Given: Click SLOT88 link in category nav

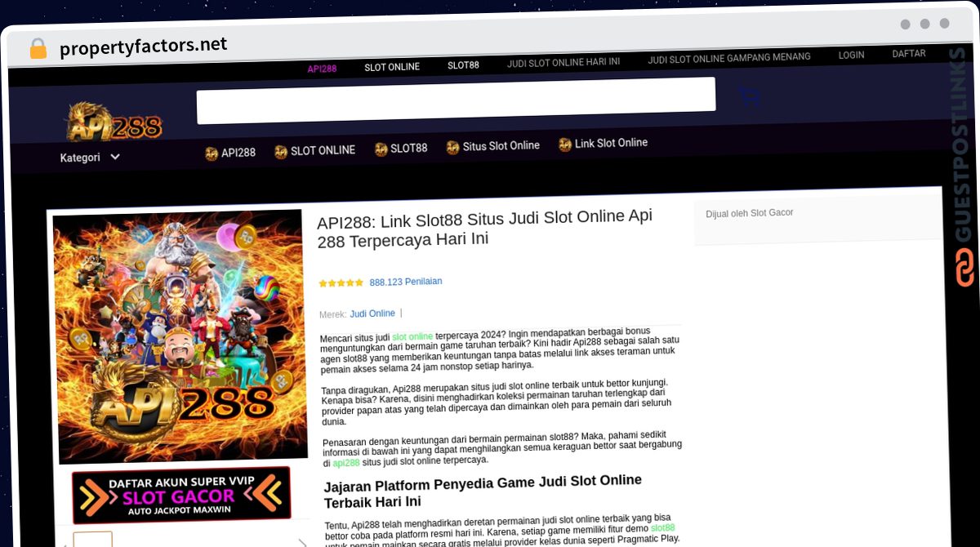Looking at the screenshot, I should [408, 149].
